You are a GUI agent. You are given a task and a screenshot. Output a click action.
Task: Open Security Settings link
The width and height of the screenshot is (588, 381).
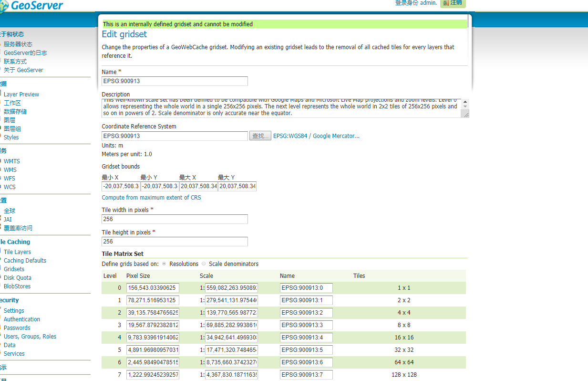click(14, 311)
